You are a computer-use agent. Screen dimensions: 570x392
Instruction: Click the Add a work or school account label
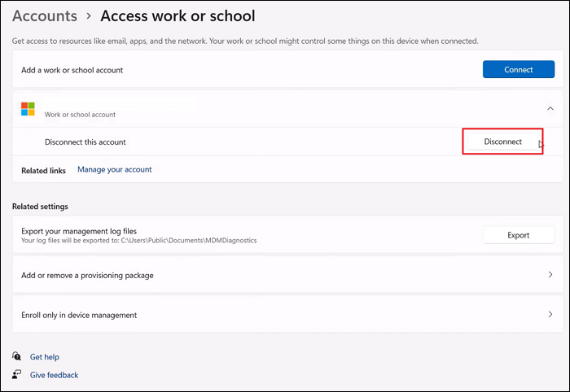72,70
